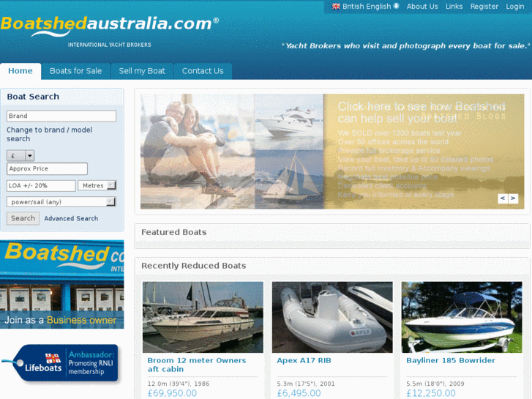Image resolution: width=532 pixels, height=399 pixels.
Task: Open the Apex A17 RIB photo
Action: click(x=332, y=317)
